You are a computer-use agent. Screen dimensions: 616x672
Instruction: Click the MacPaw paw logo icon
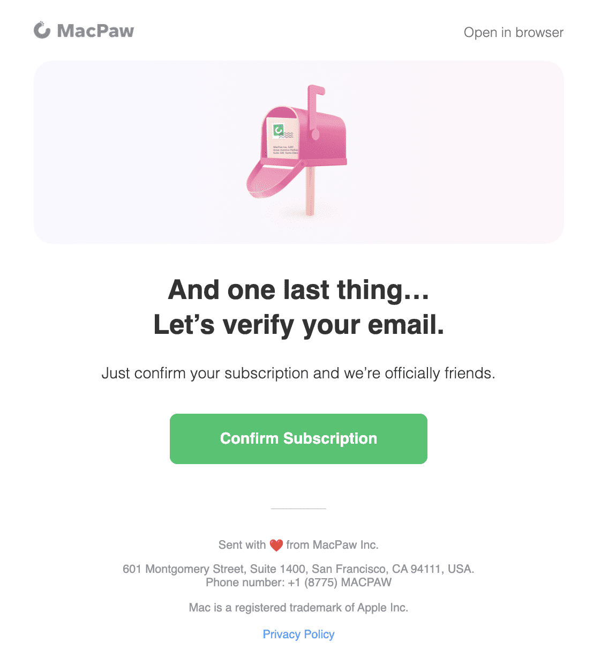tap(42, 31)
